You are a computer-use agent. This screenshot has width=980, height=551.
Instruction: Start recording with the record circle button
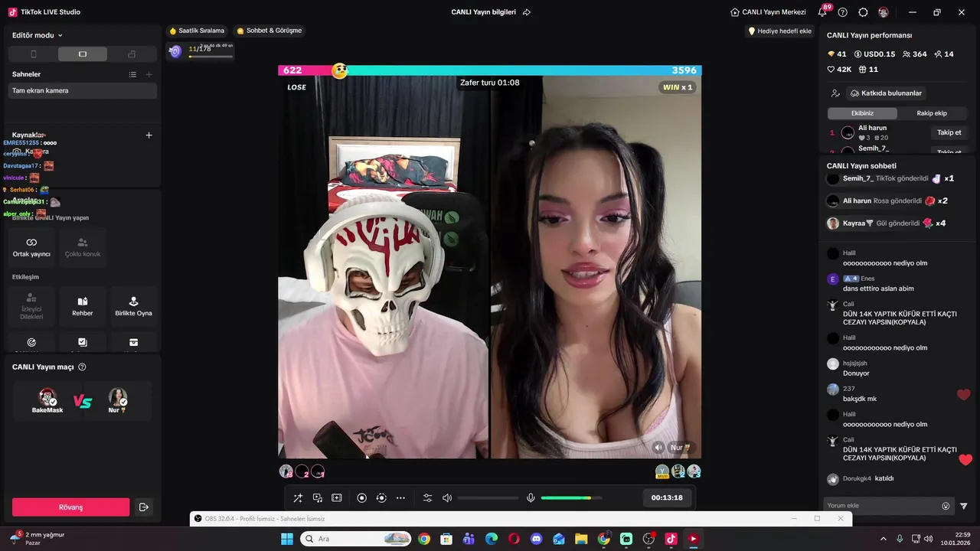pos(362,498)
